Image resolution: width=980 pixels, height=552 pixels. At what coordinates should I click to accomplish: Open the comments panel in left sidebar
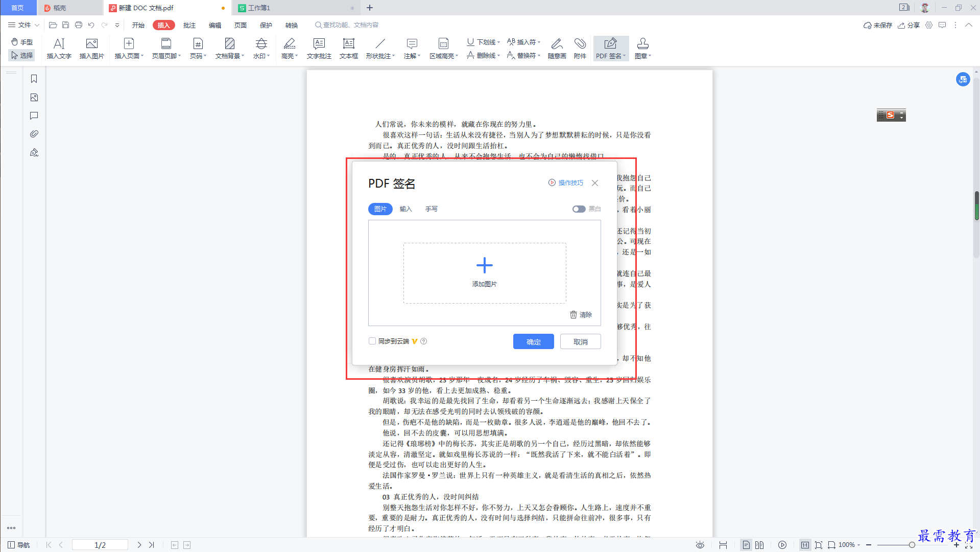pyautogui.click(x=34, y=116)
